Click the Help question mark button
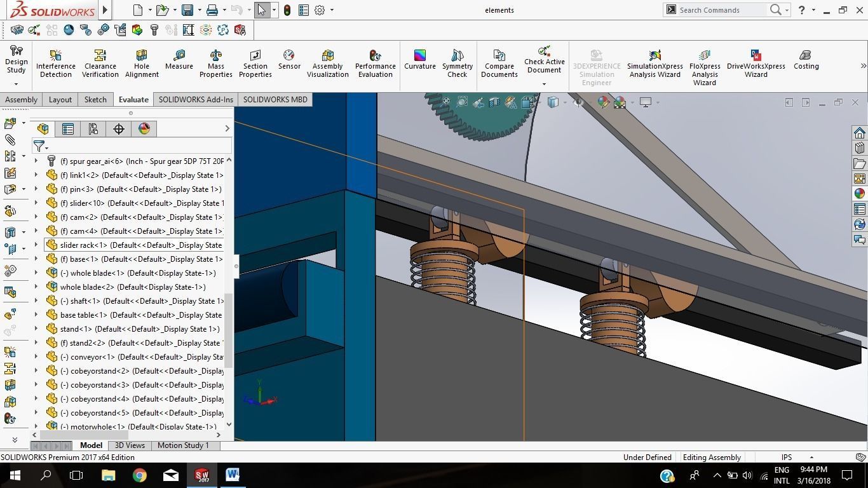Image resolution: width=868 pixels, height=488 pixels. (x=802, y=10)
